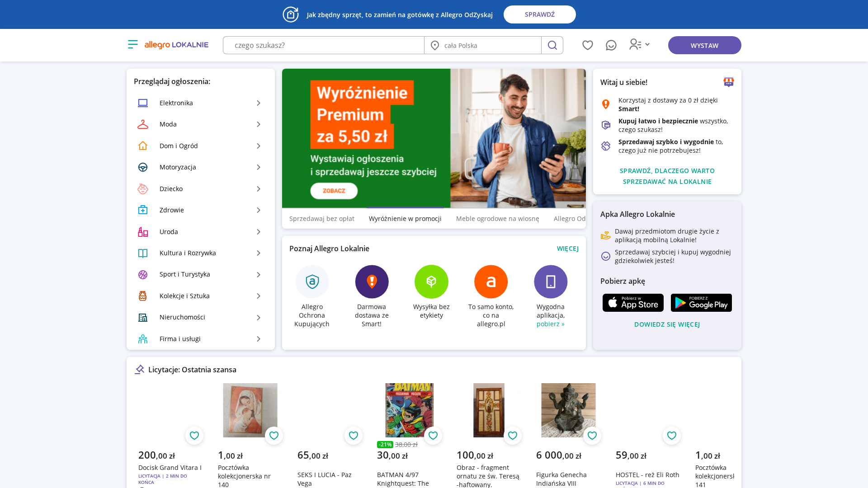
Task: Click the Uroda cosmetics icon
Action: click(x=143, y=232)
